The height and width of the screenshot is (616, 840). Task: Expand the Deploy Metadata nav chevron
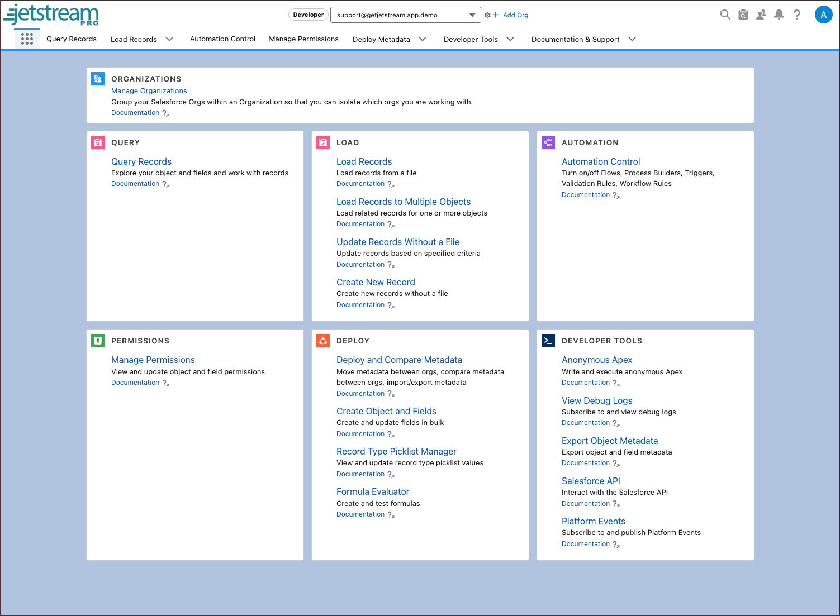pos(423,39)
